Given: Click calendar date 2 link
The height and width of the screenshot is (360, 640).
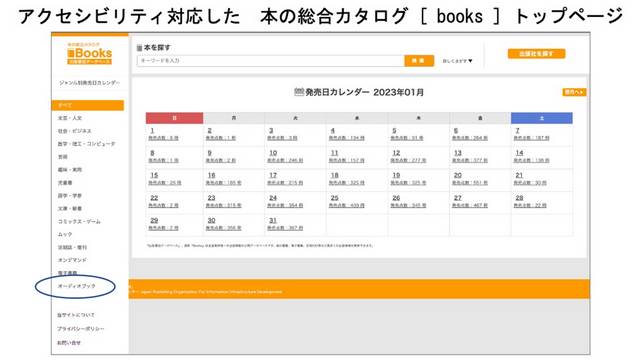Looking at the screenshot, I should click(209, 131).
